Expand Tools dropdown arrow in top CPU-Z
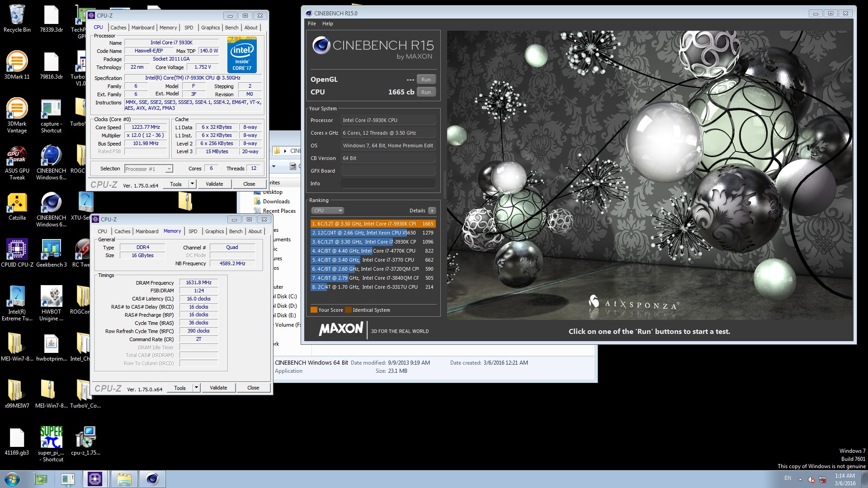 tap(192, 184)
